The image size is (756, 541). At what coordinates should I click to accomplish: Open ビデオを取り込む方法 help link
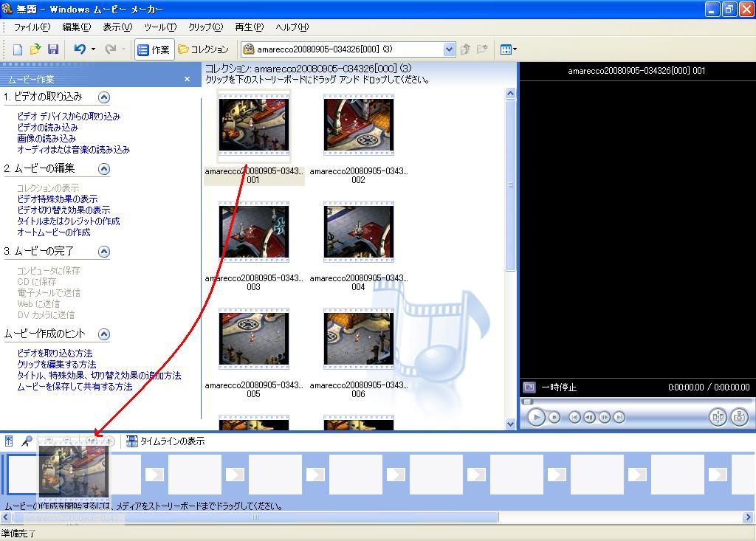point(55,353)
